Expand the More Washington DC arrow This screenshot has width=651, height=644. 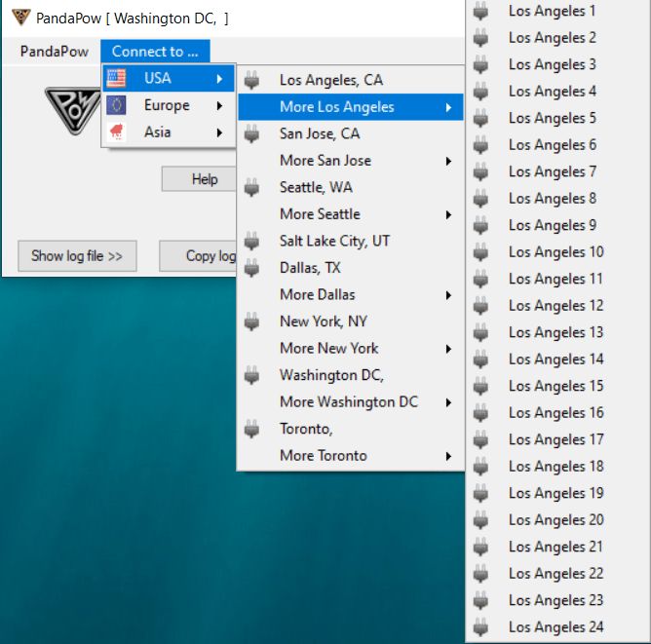(448, 401)
